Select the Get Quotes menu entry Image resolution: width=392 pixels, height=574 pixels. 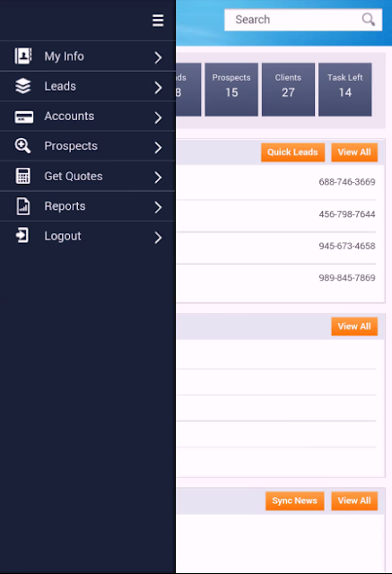88,176
